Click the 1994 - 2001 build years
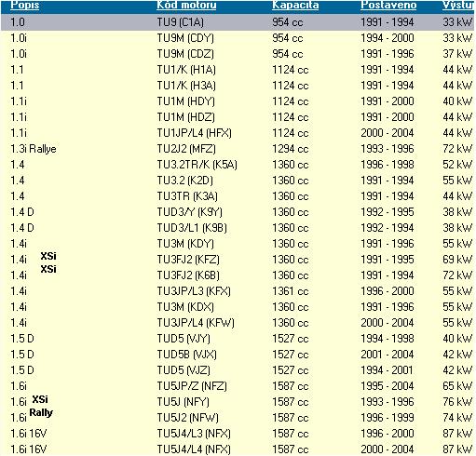This screenshot has height=456, width=476. 388,370
